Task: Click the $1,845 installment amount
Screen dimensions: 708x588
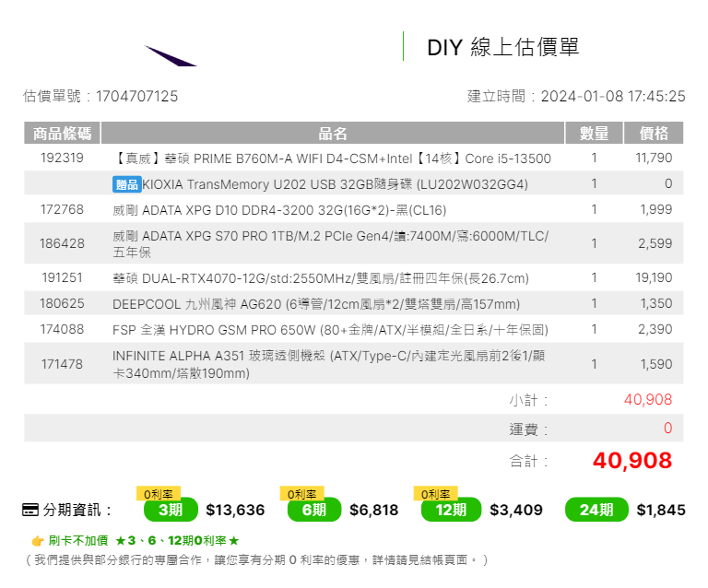Action: [x=661, y=510]
